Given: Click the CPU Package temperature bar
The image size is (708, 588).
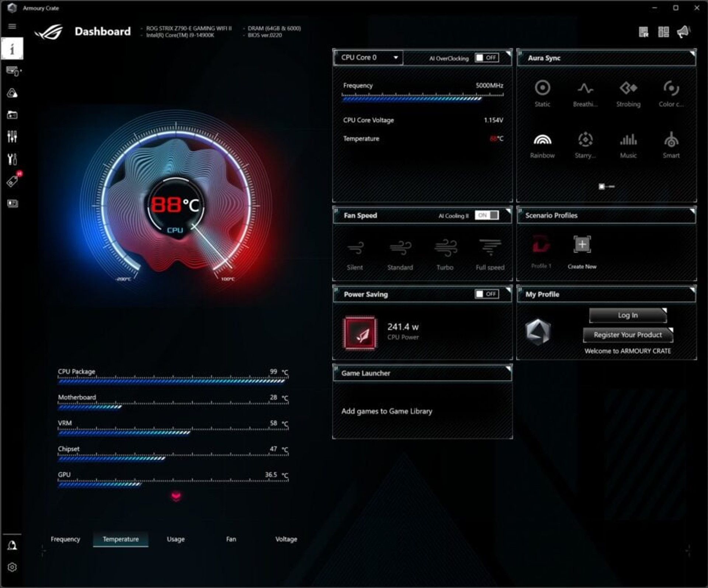Looking at the screenshot, I should click(173, 380).
